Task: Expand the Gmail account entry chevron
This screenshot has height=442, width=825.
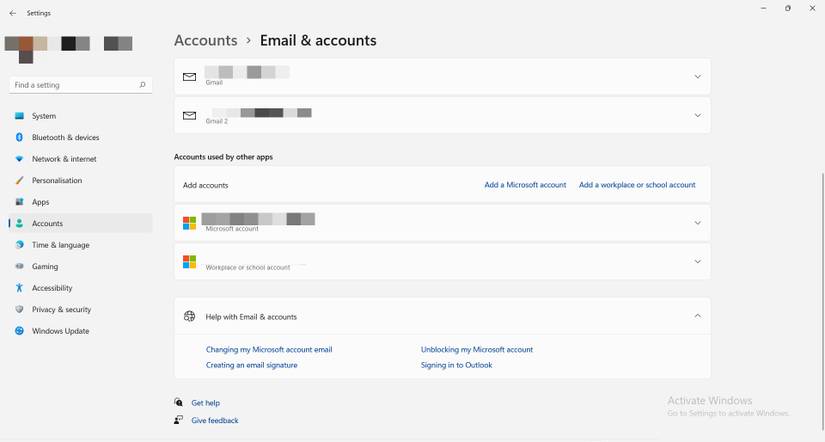Action: [x=698, y=77]
